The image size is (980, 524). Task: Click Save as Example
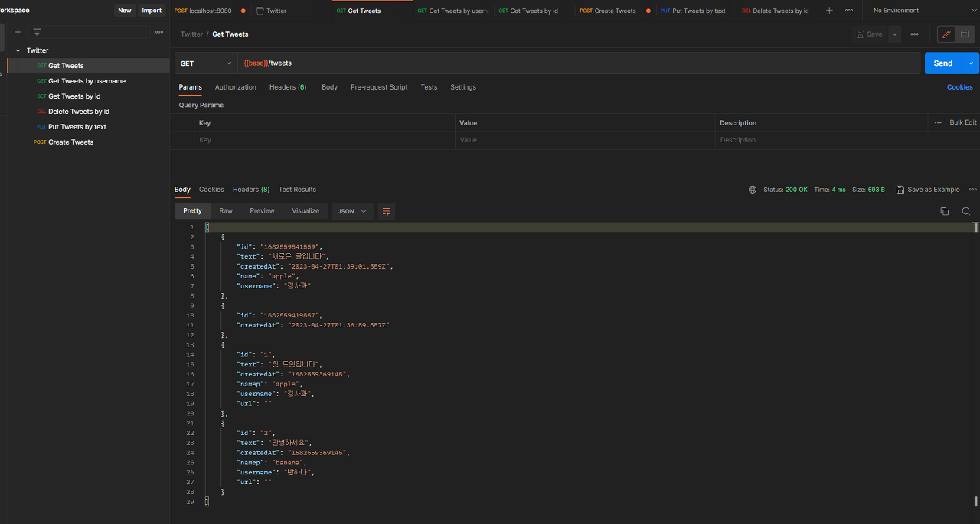point(928,190)
